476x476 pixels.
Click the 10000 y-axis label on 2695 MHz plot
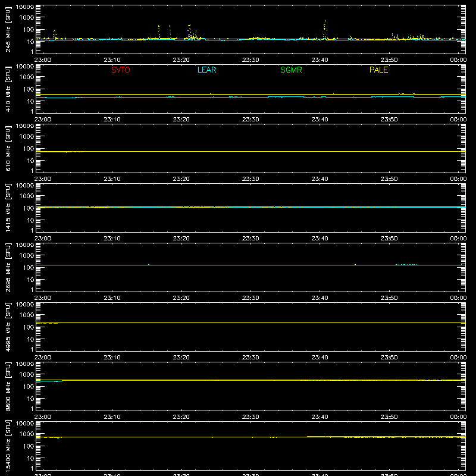pos(25,245)
